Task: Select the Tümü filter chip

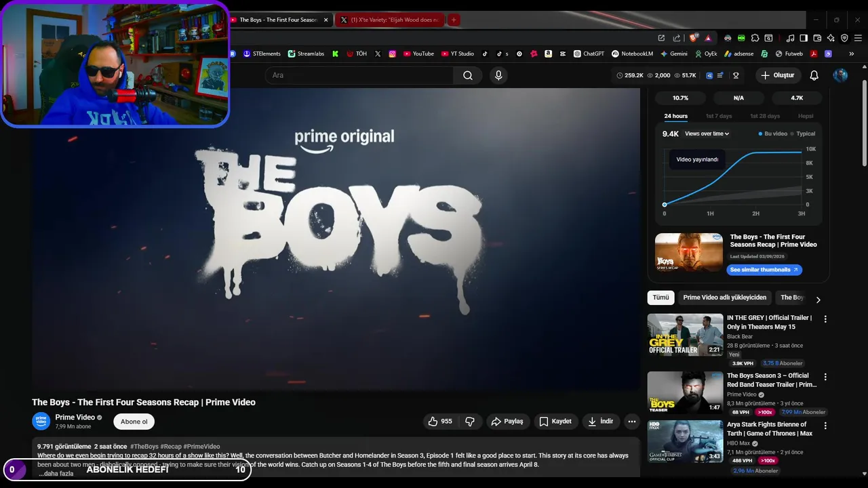Action: pos(660,298)
